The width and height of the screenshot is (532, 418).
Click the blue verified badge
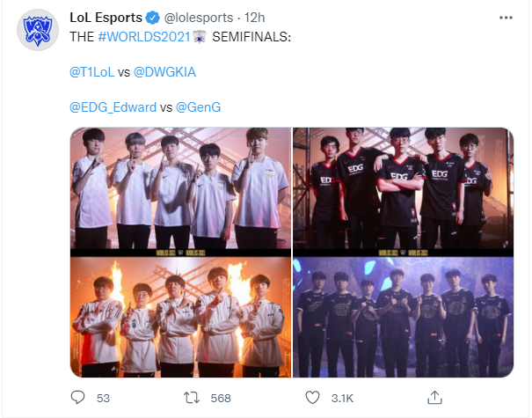click(153, 18)
